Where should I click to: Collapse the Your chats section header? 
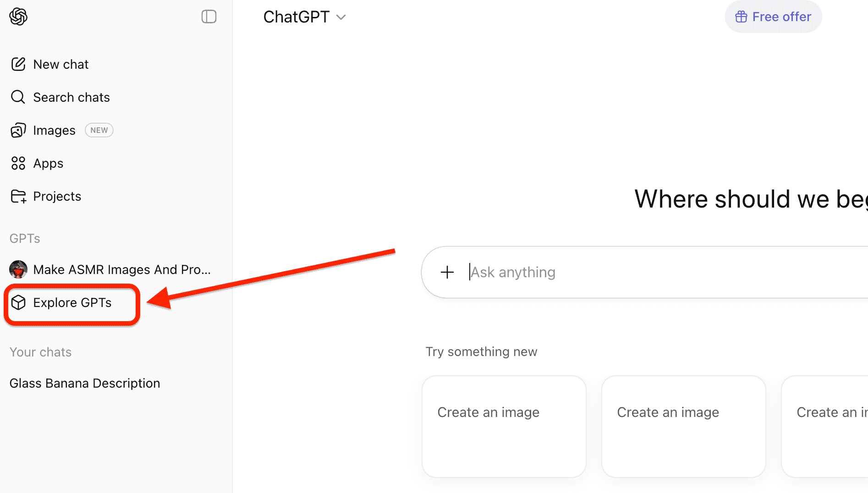pyautogui.click(x=41, y=352)
